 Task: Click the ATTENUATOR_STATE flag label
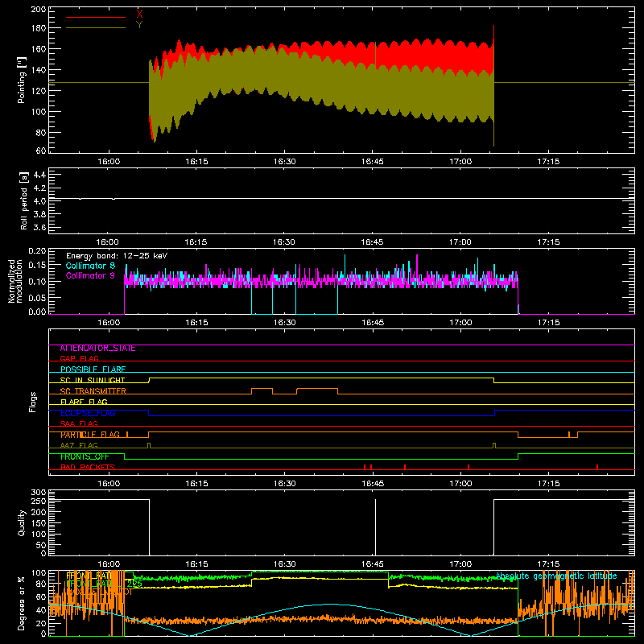[x=97, y=349]
